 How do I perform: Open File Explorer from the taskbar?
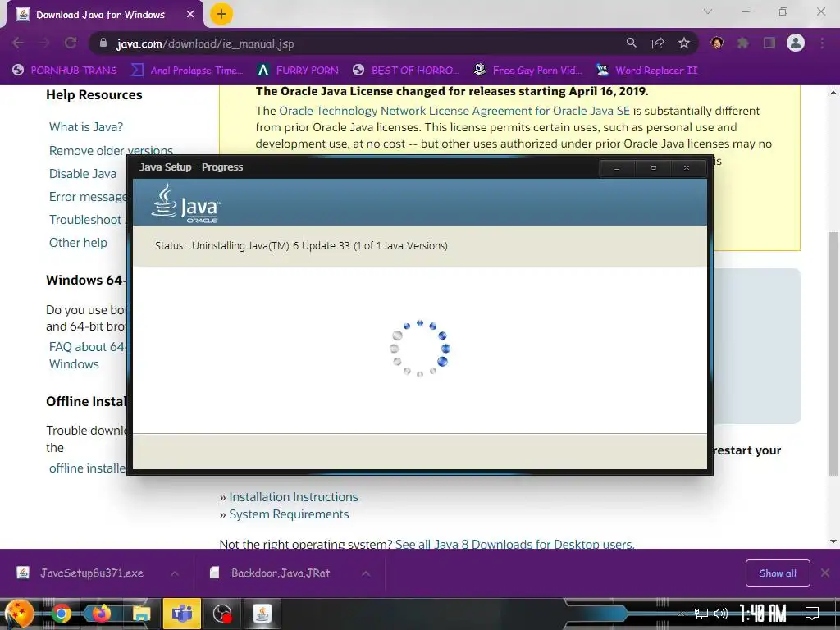click(x=141, y=614)
